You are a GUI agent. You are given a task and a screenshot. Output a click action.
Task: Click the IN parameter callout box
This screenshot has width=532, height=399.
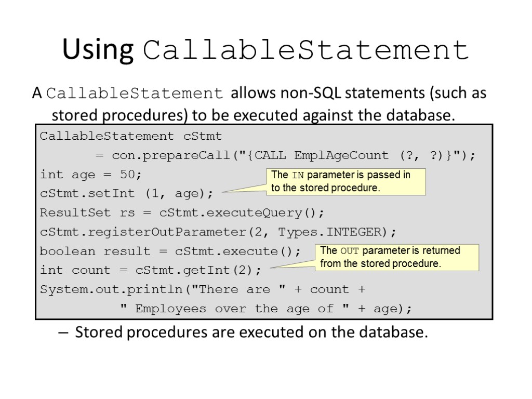tap(345, 181)
